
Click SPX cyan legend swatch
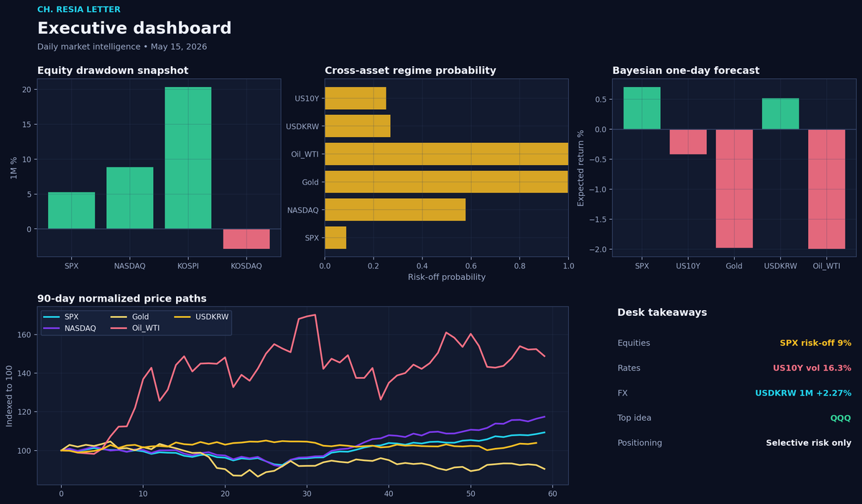[52, 317]
